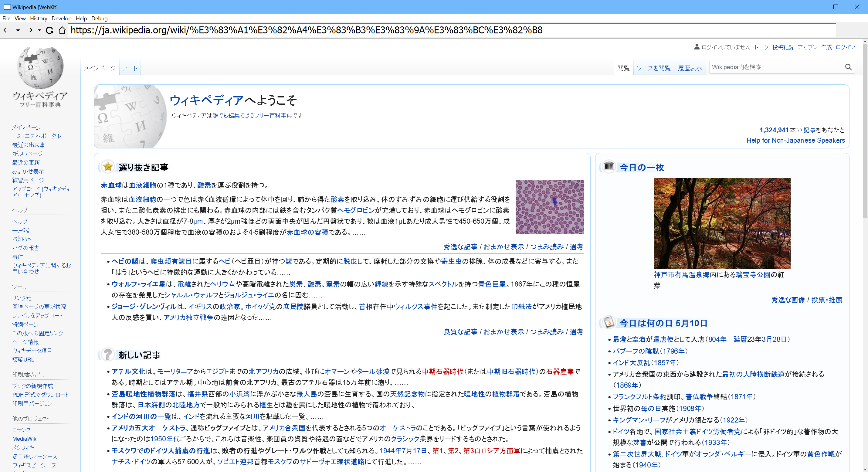Open ウォルフ・ライエ星 article link
868x472 pixels.
(x=138, y=284)
